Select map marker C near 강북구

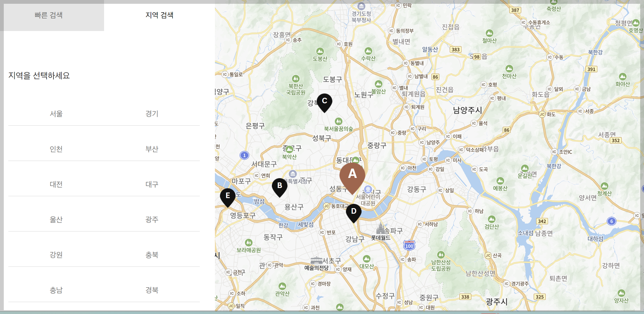pyautogui.click(x=324, y=101)
